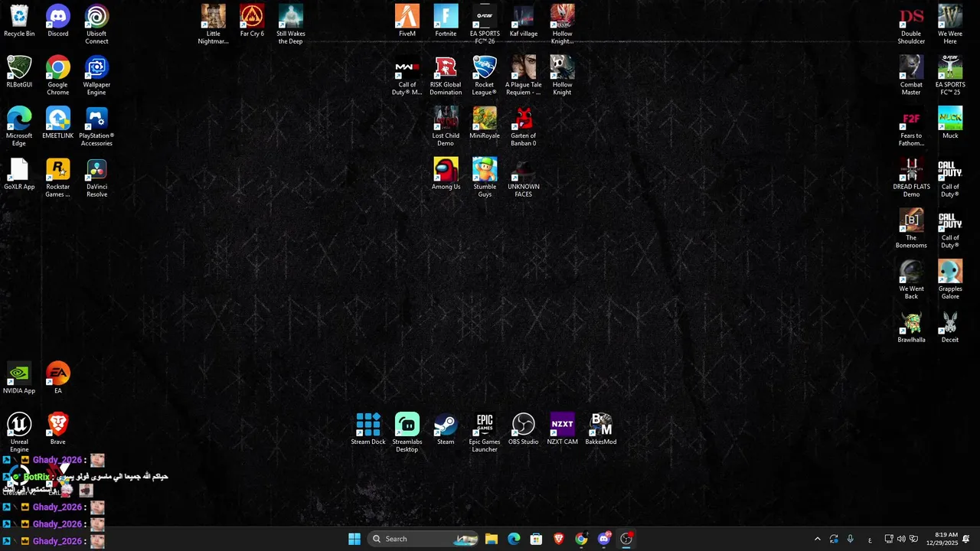Select the GoXLR App file icon

[19, 174]
